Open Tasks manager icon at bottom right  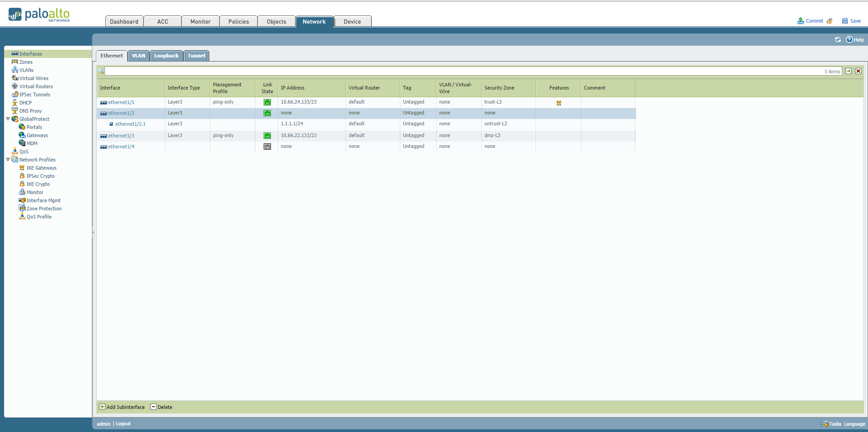tap(825, 424)
